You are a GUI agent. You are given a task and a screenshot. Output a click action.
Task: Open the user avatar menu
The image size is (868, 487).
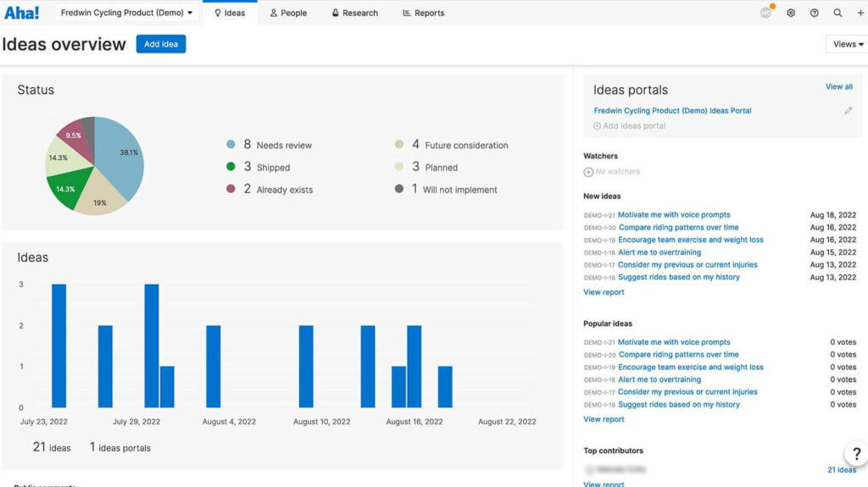(766, 13)
